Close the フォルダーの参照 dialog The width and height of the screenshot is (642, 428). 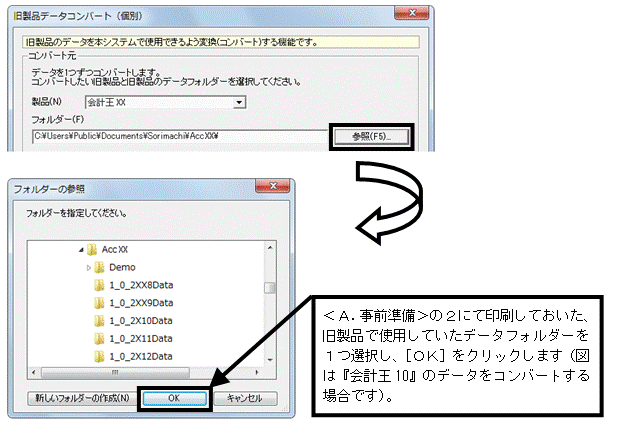(272, 186)
